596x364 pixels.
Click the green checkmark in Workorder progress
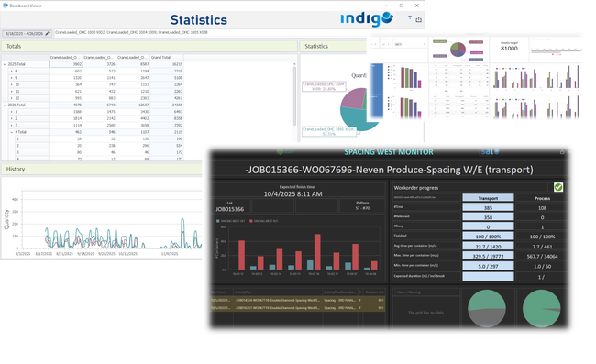point(558,187)
